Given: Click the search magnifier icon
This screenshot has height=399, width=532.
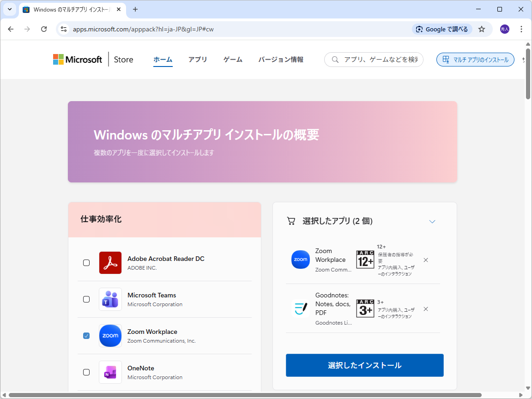Looking at the screenshot, I should [335, 60].
